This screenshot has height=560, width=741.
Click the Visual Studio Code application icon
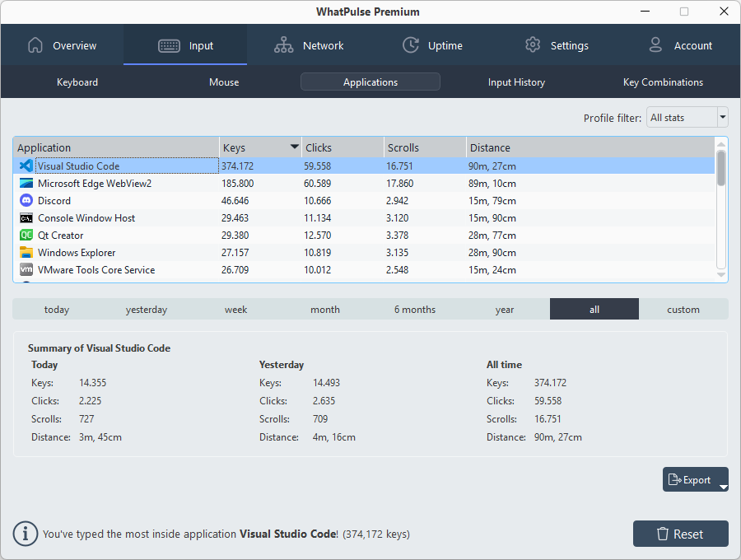pyautogui.click(x=26, y=166)
